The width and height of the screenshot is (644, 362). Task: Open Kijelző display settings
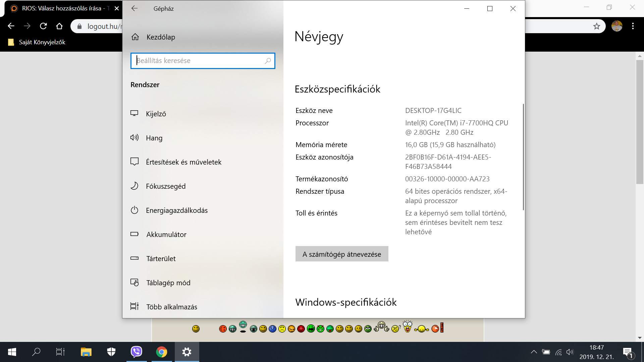156,114
